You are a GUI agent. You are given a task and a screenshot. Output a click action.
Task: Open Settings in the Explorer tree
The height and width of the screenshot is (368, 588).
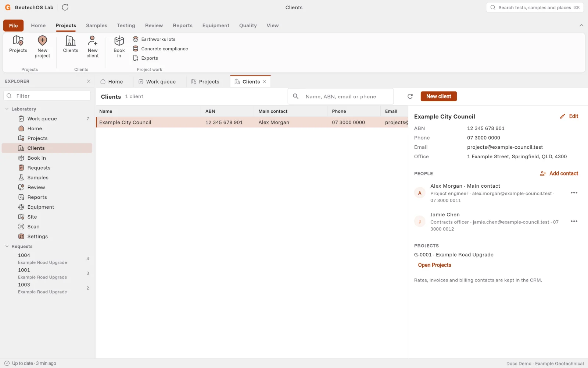click(x=47, y=236)
